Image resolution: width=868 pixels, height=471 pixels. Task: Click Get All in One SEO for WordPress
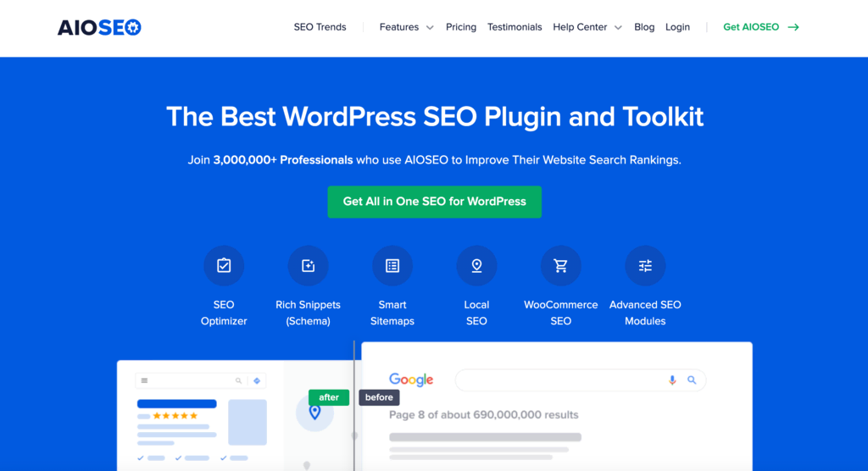click(x=435, y=202)
